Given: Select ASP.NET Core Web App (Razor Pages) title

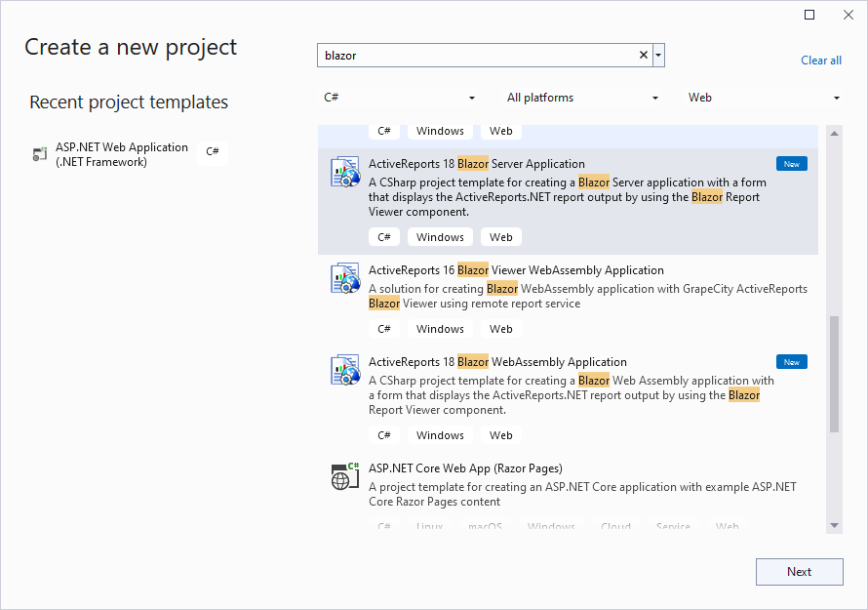Looking at the screenshot, I should pyautogui.click(x=465, y=468).
